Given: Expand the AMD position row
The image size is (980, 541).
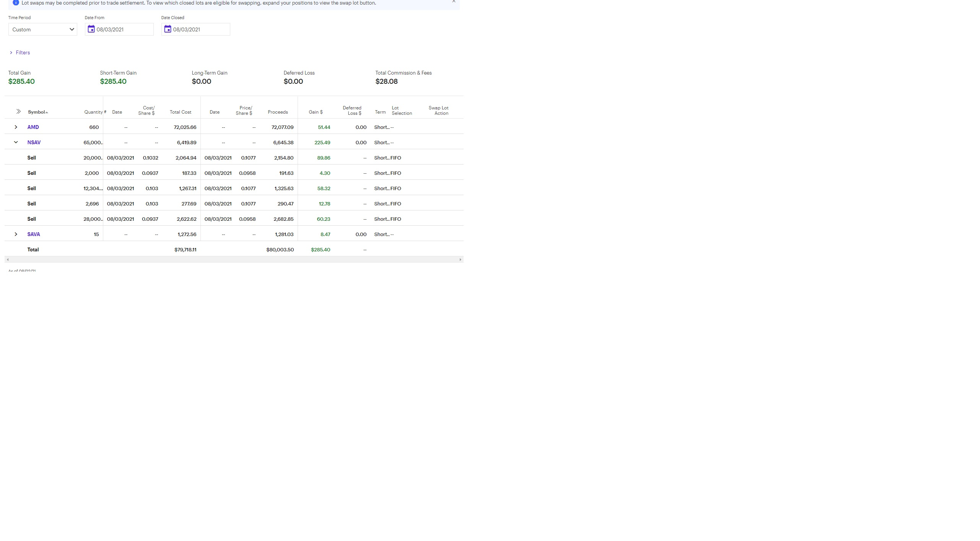Looking at the screenshot, I should coord(16,127).
